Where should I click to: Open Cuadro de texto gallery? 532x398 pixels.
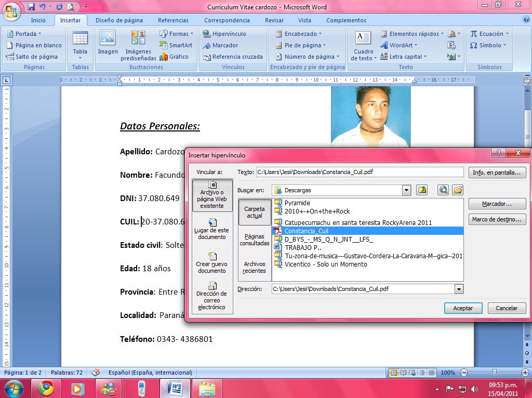(363, 46)
